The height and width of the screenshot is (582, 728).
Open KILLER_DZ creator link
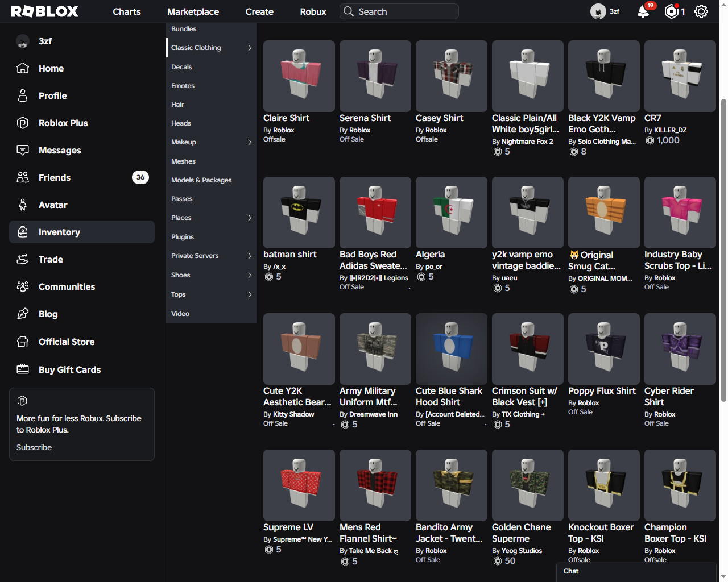coord(670,130)
